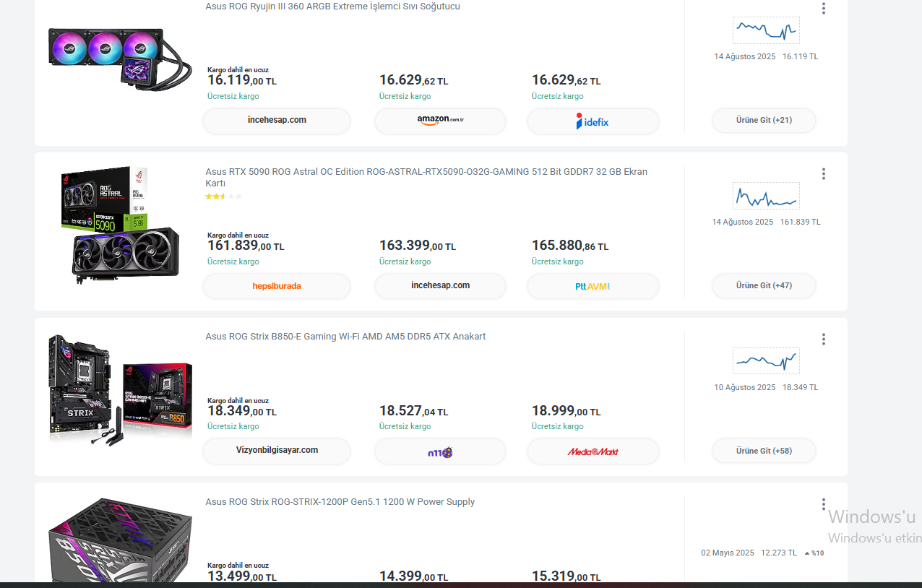Click the 10 Ağustos 2025 18.349 TL label
Image resolution: width=922 pixels, height=588 pixels.
point(766,387)
